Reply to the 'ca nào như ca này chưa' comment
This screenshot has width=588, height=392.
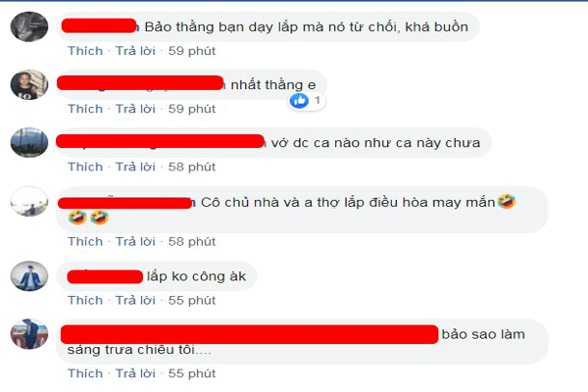pos(135,167)
